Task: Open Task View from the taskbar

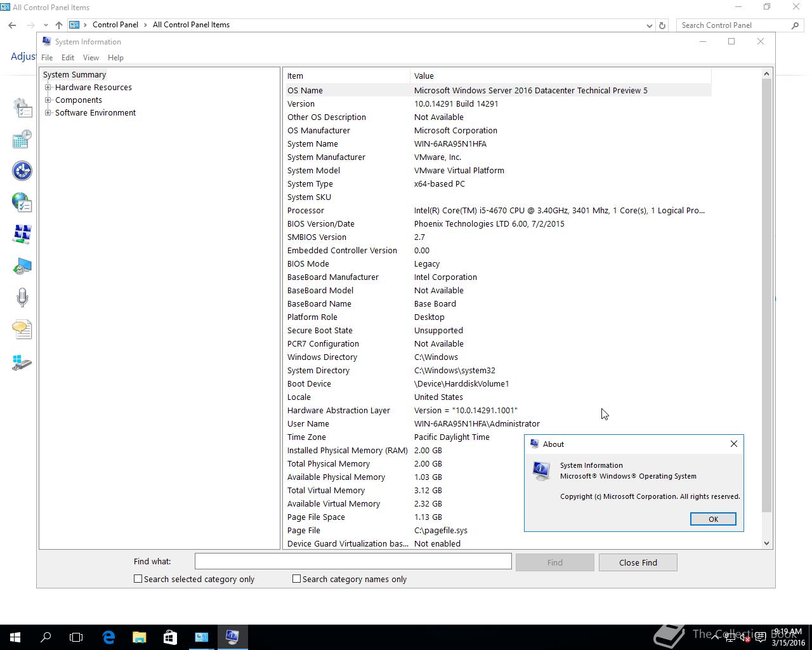Action: click(76, 637)
